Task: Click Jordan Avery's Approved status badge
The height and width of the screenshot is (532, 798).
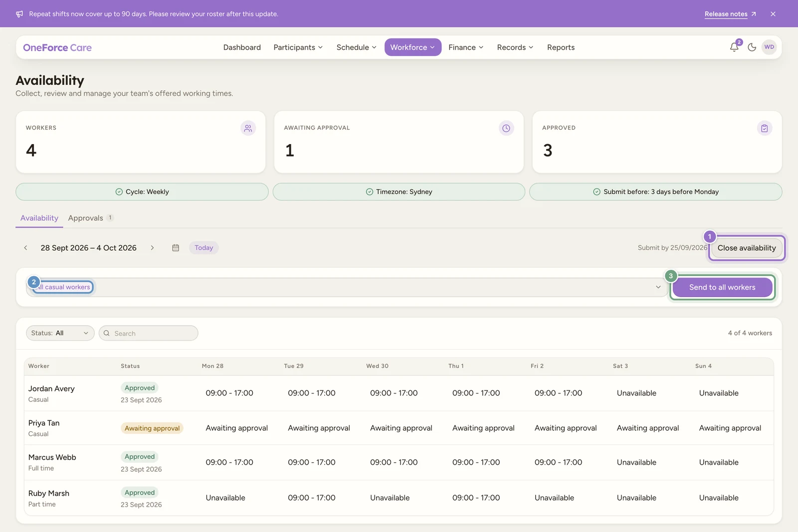Action: [x=140, y=388]
